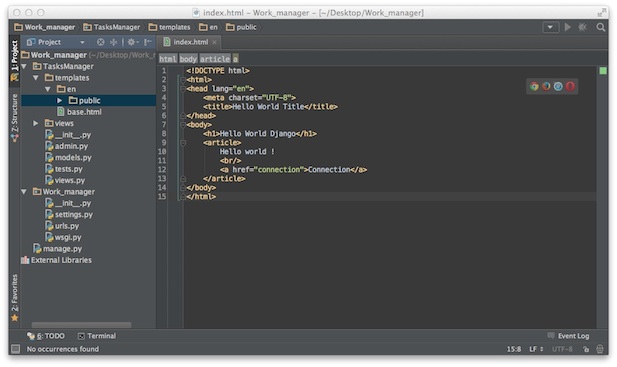Fold the head tag at line 3
Viewport: 617px width, 367px height.
tap(183, 89)
